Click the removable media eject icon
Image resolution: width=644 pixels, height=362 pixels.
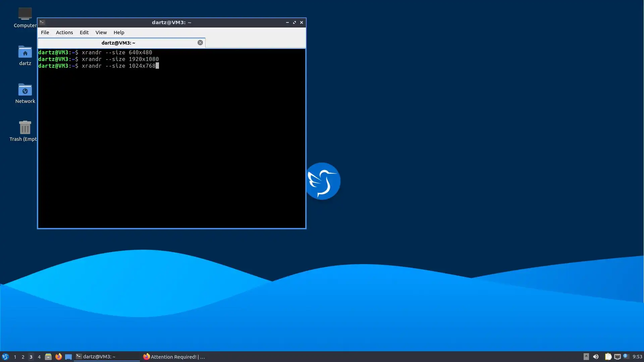tap(586, 357)
